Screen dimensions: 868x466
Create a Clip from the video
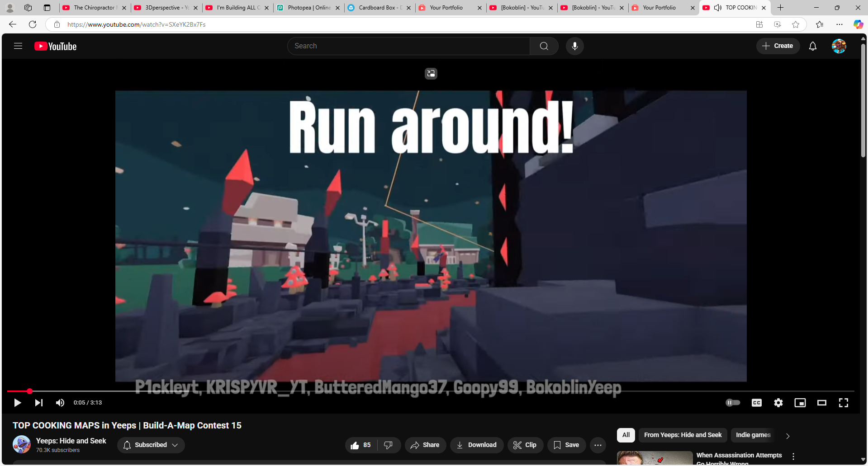click(x=525, y=445)
